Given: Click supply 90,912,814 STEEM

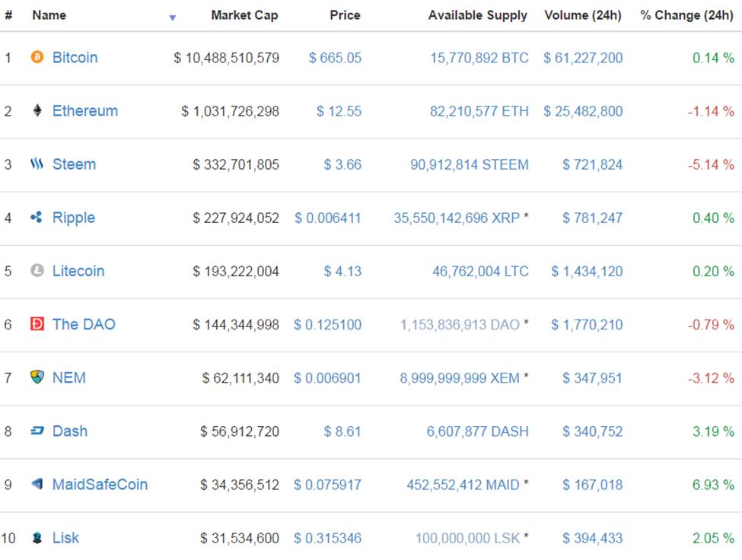Looking at the screenshot, I should [470, 164].
